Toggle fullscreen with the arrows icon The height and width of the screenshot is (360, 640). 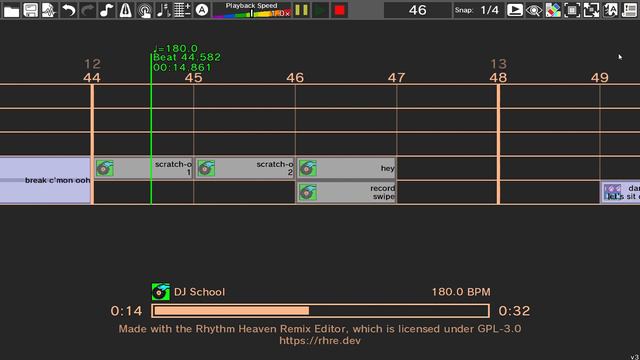tap(591, 10)
